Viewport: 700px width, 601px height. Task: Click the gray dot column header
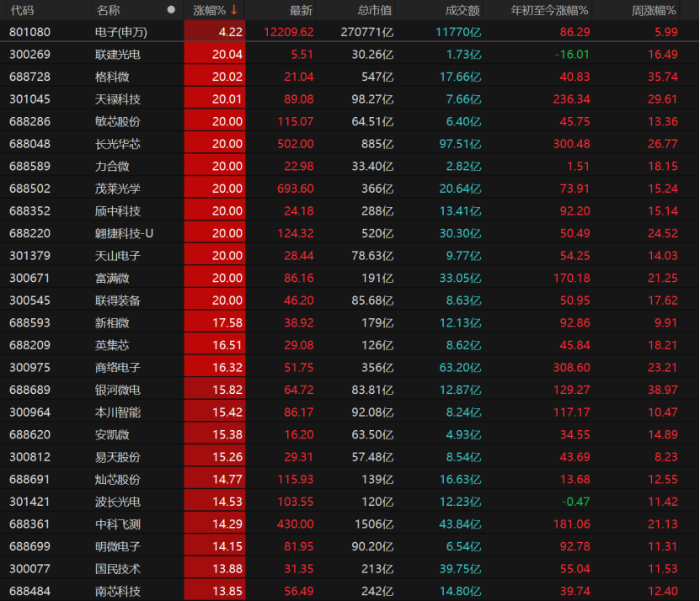tap(171, 10)
